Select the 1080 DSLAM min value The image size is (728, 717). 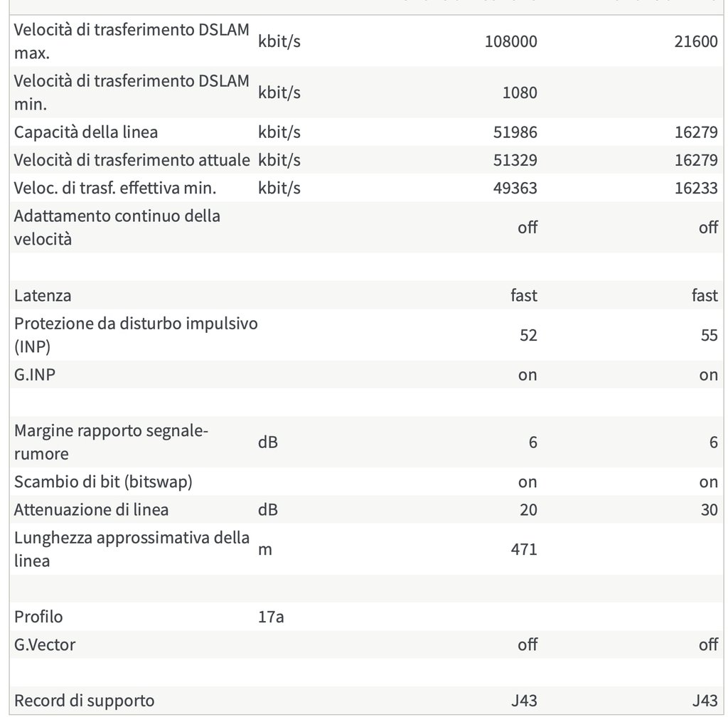pos(518,92)
